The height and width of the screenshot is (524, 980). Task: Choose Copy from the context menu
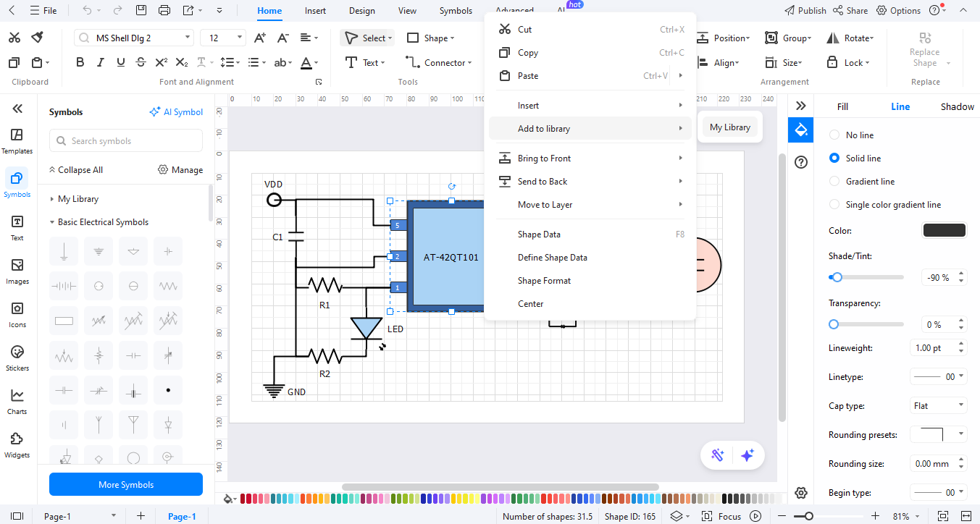pyautogui.click(x=590, y=53)
